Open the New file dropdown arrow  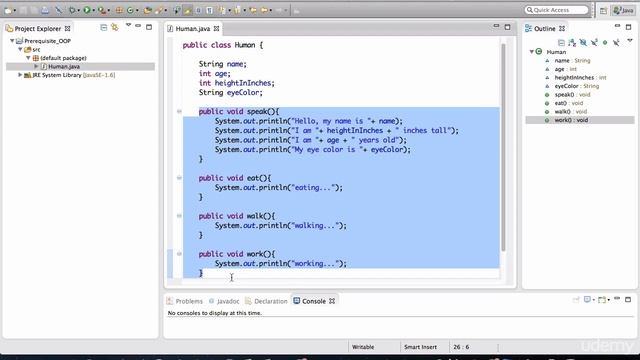click(x=15, y=11)
